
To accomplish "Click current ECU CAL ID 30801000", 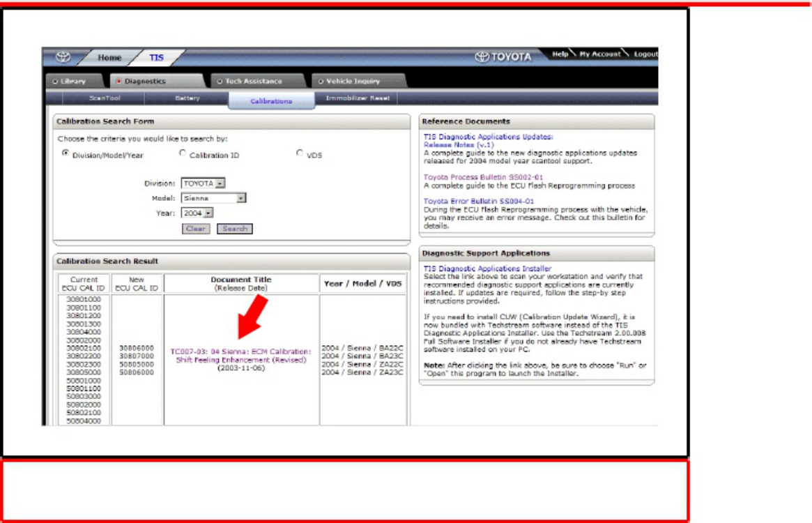I will tap(84, 300).
